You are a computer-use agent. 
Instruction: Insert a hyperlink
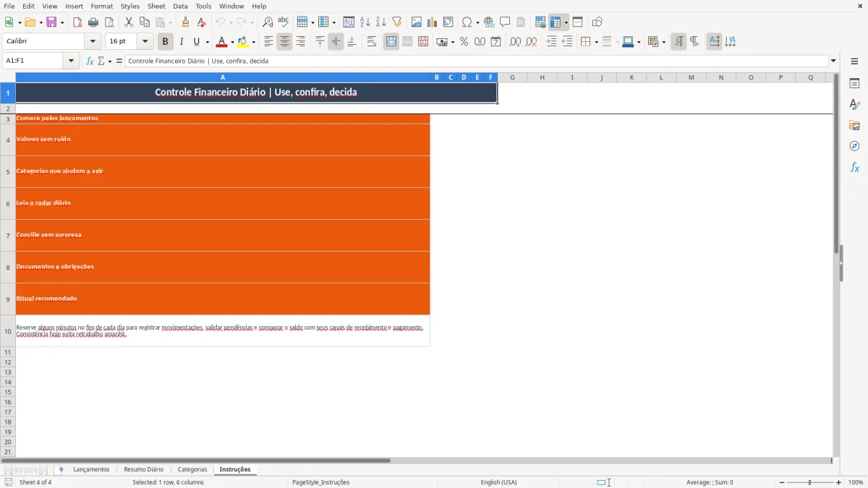pos(489,22)
